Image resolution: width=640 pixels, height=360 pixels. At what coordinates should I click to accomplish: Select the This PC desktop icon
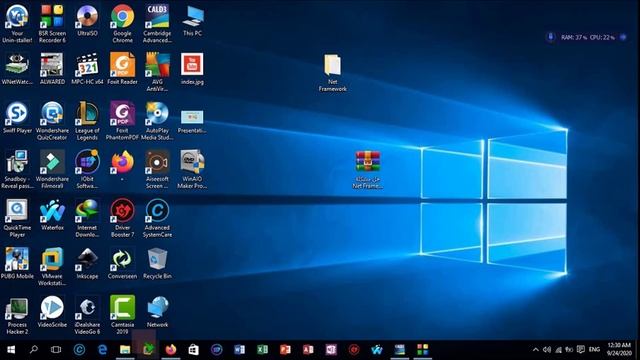[192, 20]
